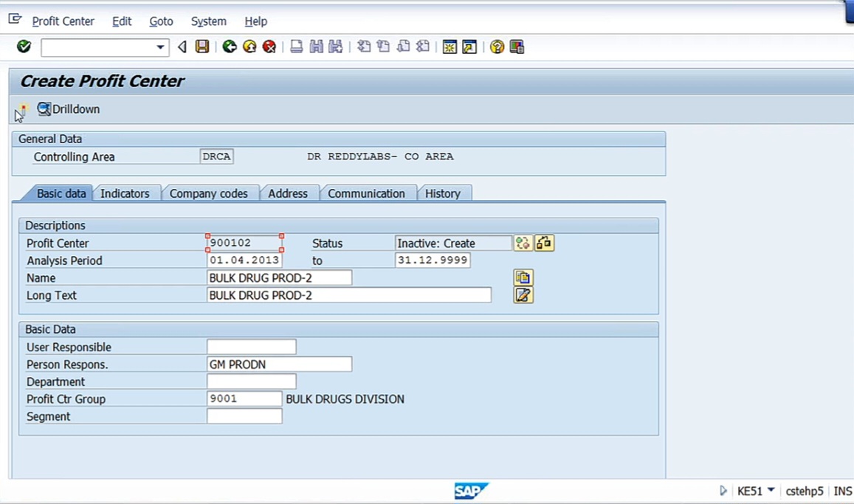Image resolution: width=854 pixels, height=504 pixels.
Task: Switch to the History tab
Action: [443, 194]
